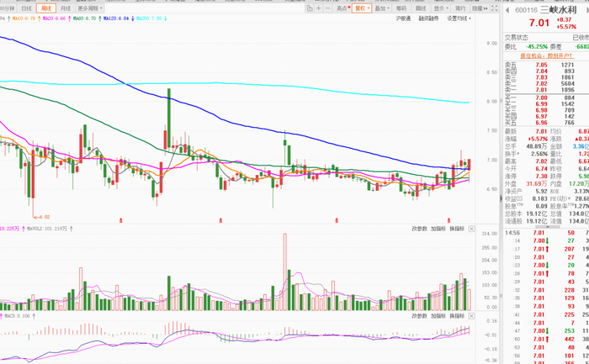Go to previous stock with left arrow

coord(507,10)
